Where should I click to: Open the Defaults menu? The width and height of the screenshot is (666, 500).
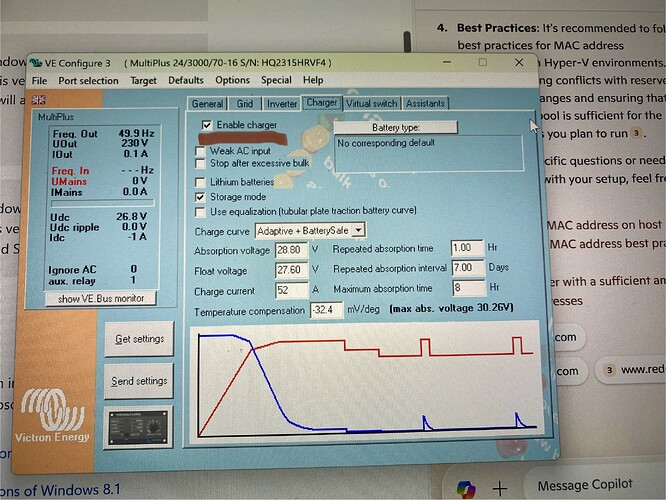[186, 80]
